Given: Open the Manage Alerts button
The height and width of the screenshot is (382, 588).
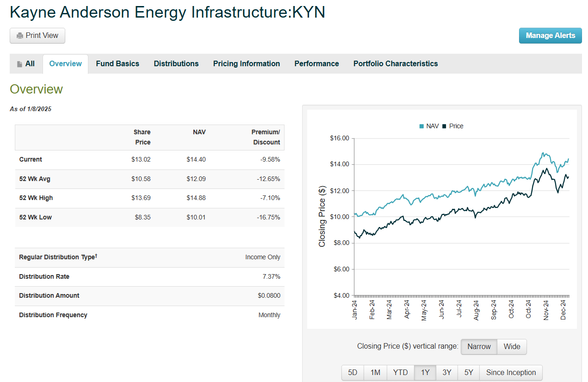Looking at the screenshot, I should coord(550,35).
